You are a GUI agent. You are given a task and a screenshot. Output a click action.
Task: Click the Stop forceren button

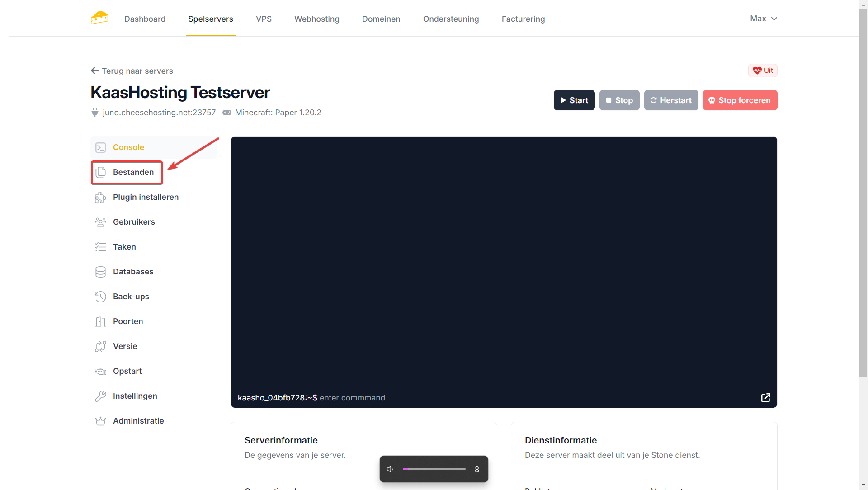(x=740, y=100)
